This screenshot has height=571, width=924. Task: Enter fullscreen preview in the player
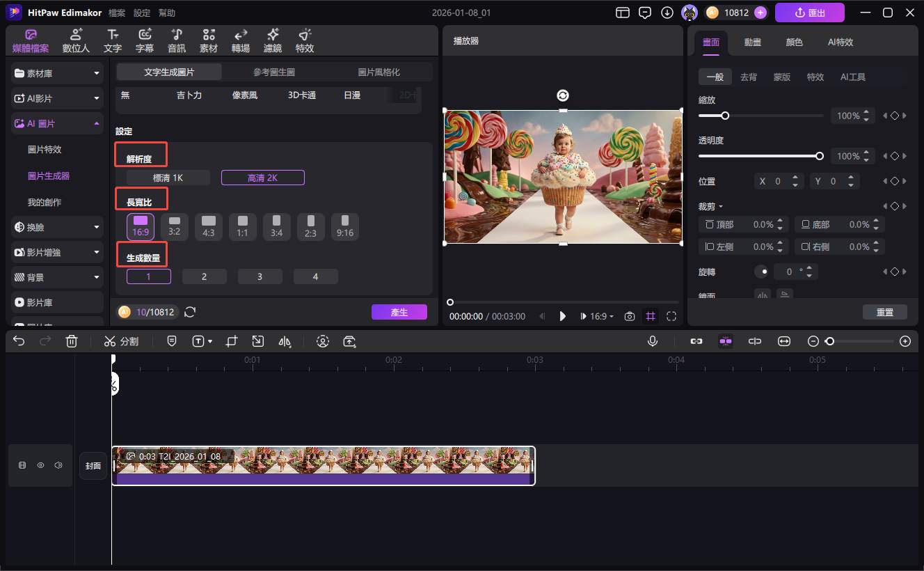[671, 316]
